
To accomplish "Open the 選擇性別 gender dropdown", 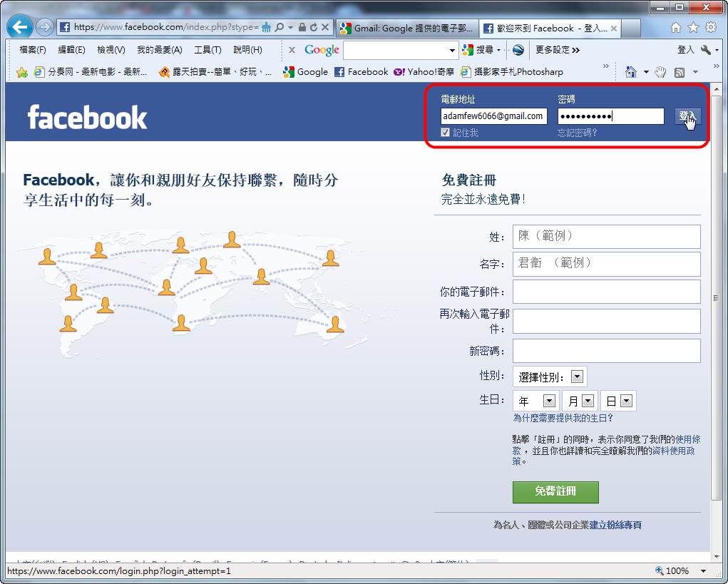I will pos(549,377).
